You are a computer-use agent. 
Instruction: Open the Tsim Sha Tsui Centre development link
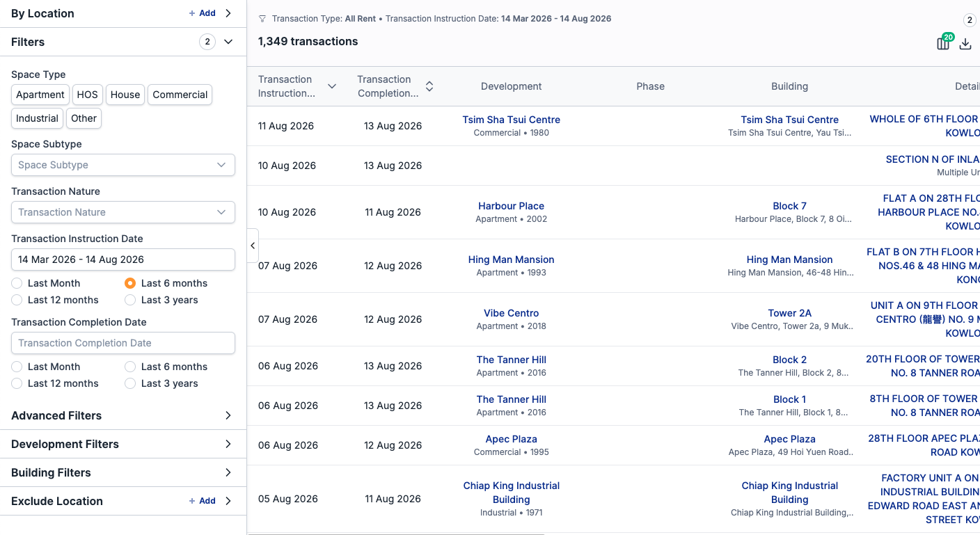point(512,120)
